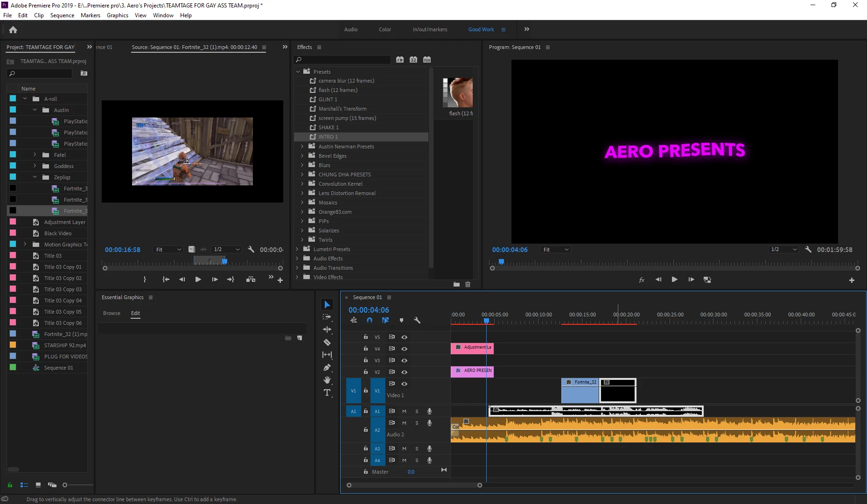
Task: Hide track V1 with eye icon
Action: point(405,384)
